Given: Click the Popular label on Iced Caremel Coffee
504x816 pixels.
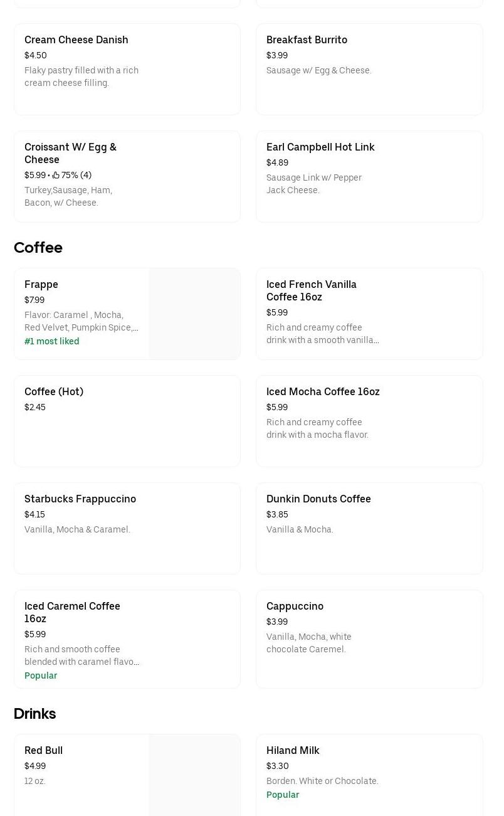Looking at the screenshot, I should click(41, 676).
